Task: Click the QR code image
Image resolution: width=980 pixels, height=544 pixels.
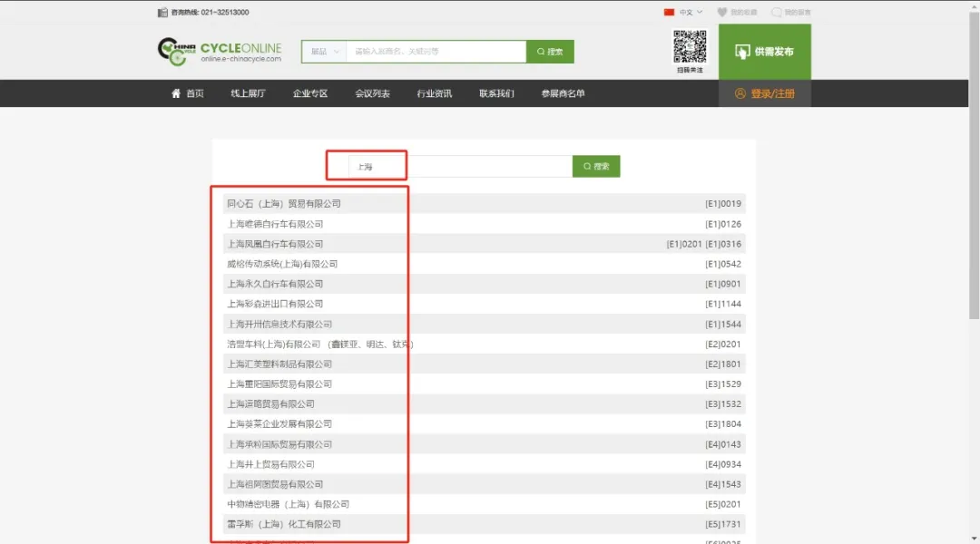Action: (x=689, y=46)
